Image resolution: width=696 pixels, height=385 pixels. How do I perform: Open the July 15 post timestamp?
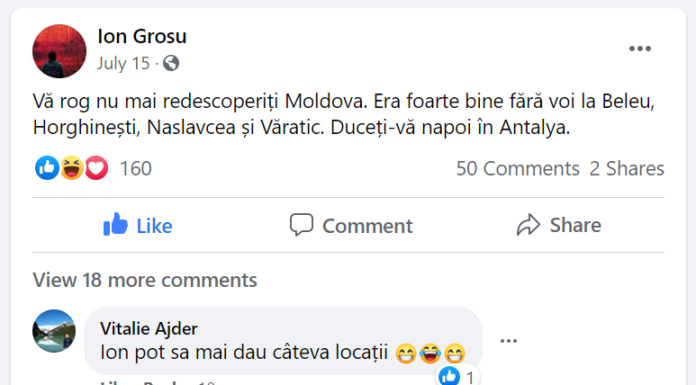[123, 63]
